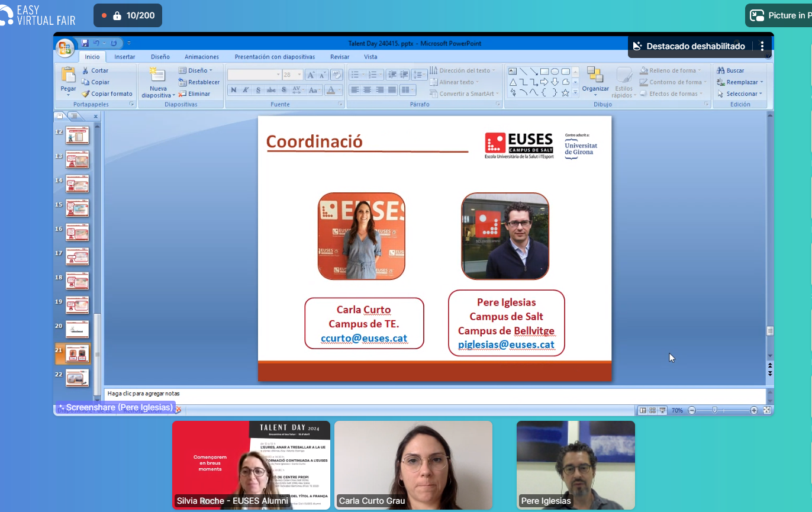812x512 pixels.
Task: Click the piglesias@euses.cat email link
Action: (506, 344)
